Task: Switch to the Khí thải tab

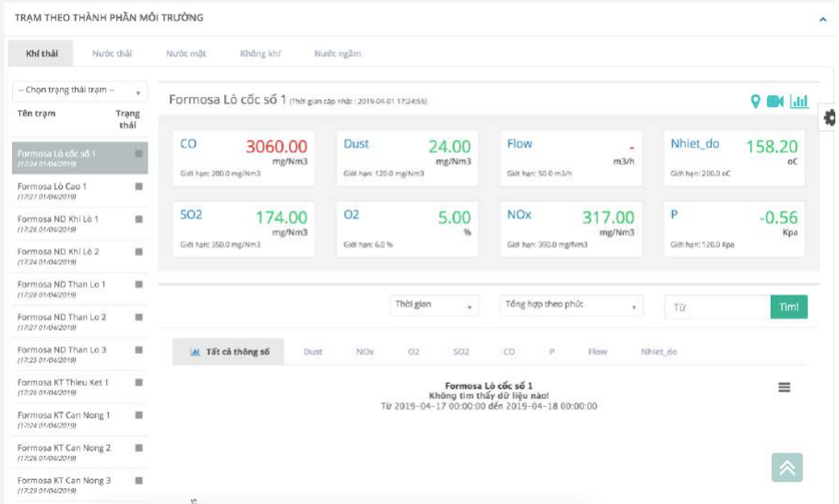Action: 42,54
